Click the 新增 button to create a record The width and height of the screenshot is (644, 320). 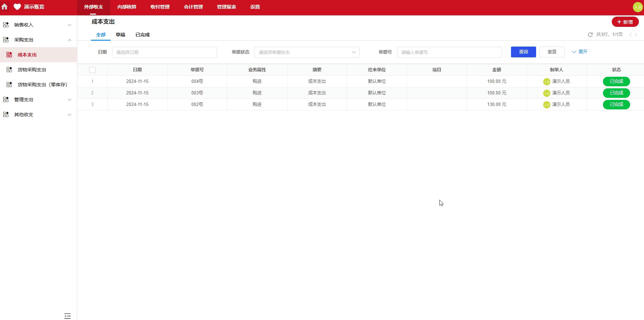coord(625,22)
